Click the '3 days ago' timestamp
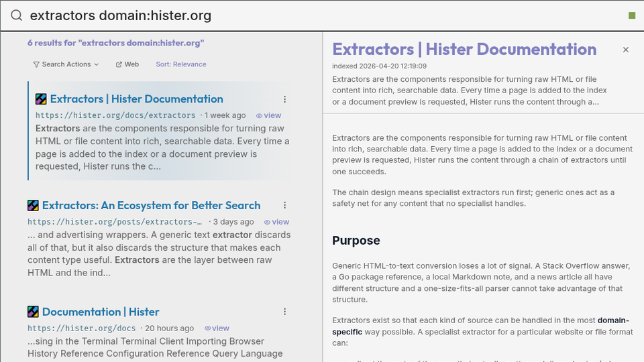 pyautogui.click(x=233, y=222)
